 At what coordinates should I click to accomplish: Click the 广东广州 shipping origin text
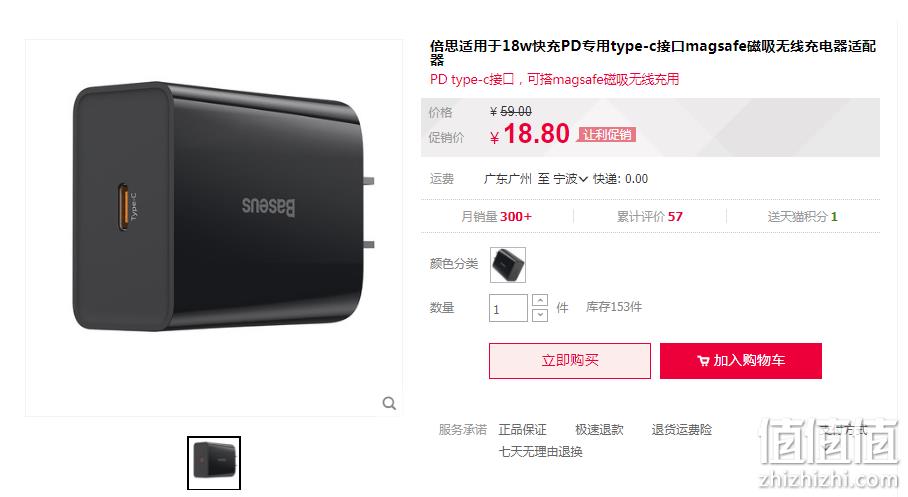(x=507, y=179)
